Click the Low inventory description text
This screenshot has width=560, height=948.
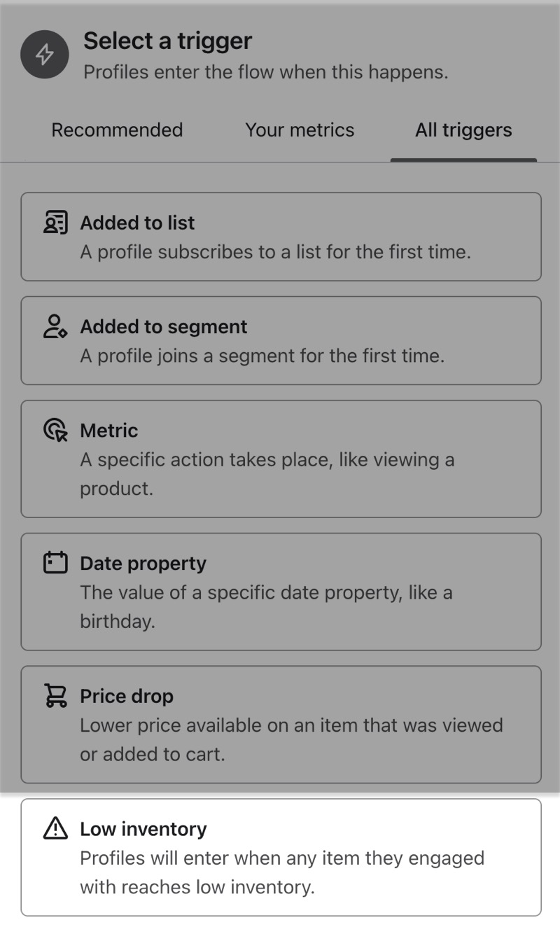(281, 872)
